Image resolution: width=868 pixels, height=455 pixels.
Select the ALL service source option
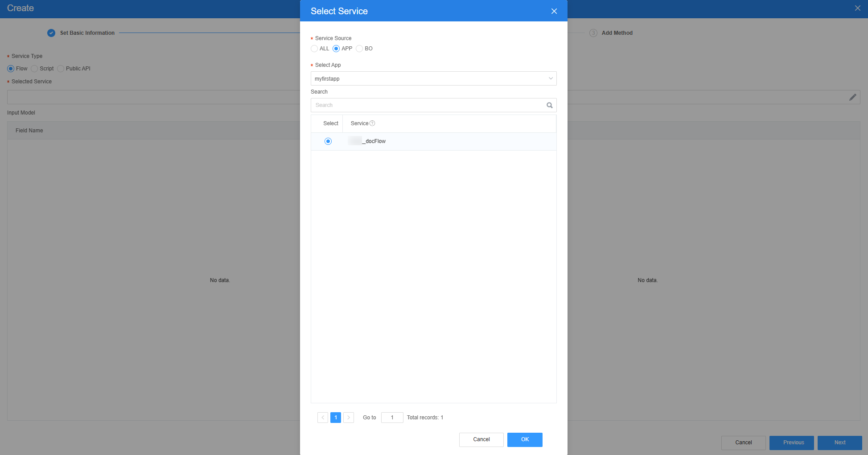click(314, 49)
